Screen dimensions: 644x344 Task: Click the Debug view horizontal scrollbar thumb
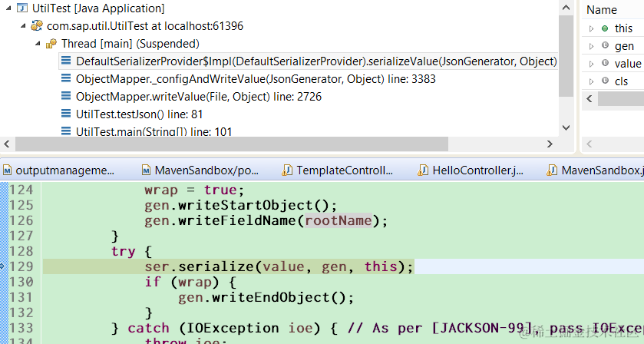pos(232,144)
